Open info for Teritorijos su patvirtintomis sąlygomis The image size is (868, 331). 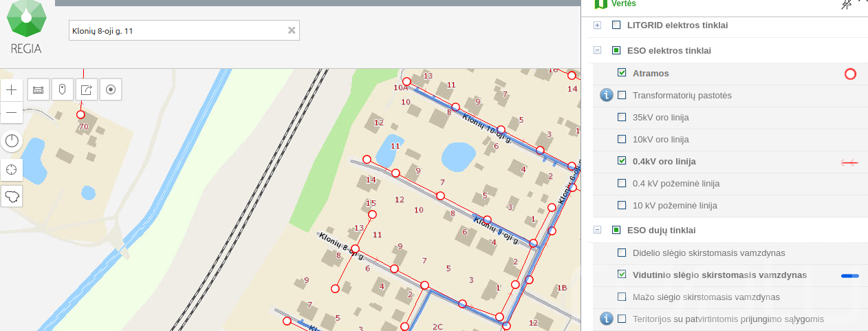pos(606,319)
